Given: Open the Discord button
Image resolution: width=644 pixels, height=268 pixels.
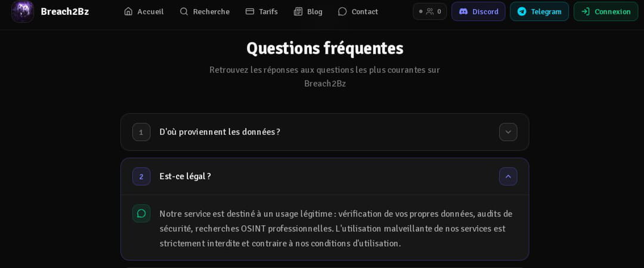Looking at the screenshot, I should [478, 11].
